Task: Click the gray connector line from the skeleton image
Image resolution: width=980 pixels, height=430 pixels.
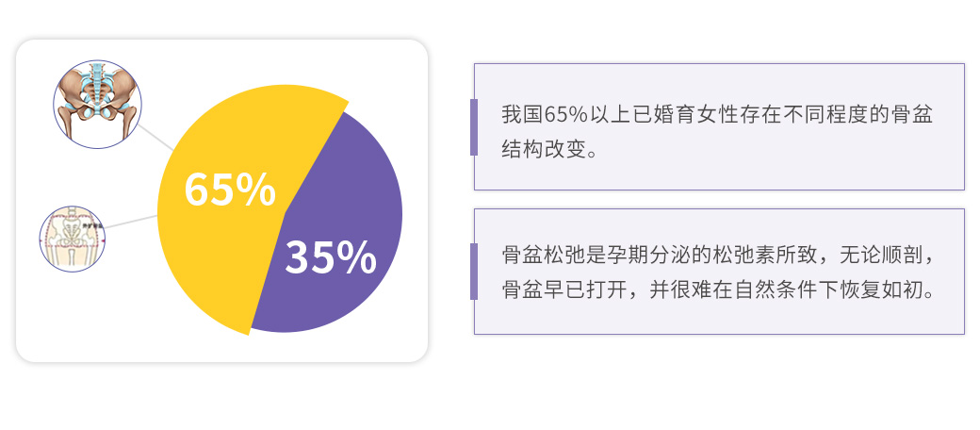Action: coord(157,140)
